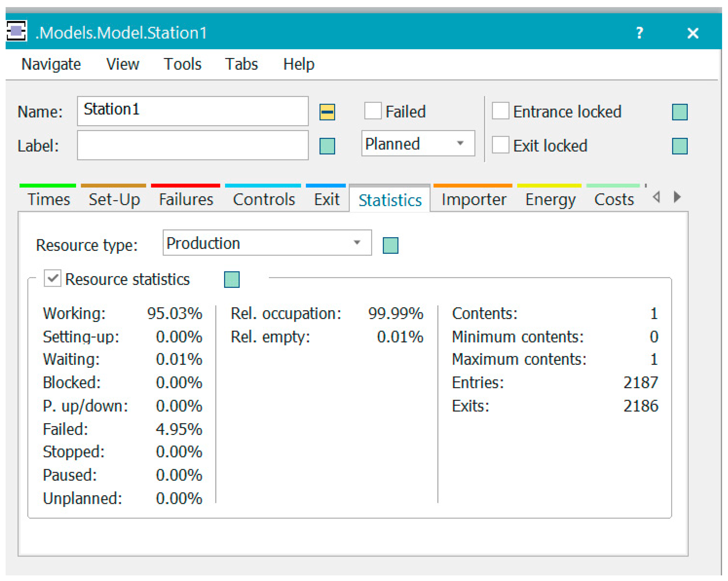The width and height of the screenshot is (728, 581).
Task: Open the Tools menu
Action: click(x=182, y=64)
